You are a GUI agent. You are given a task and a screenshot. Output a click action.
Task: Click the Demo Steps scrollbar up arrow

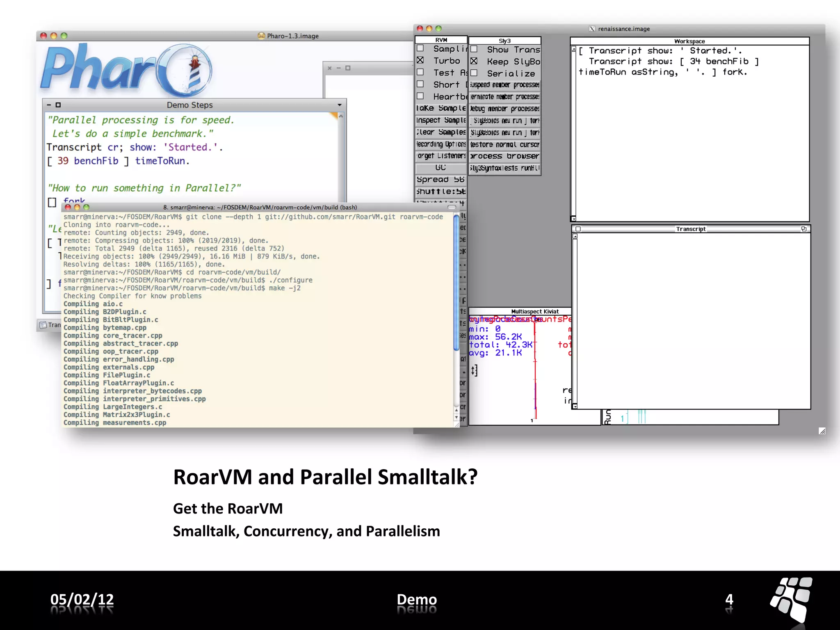pyautogui.click(x=341, y=116)
